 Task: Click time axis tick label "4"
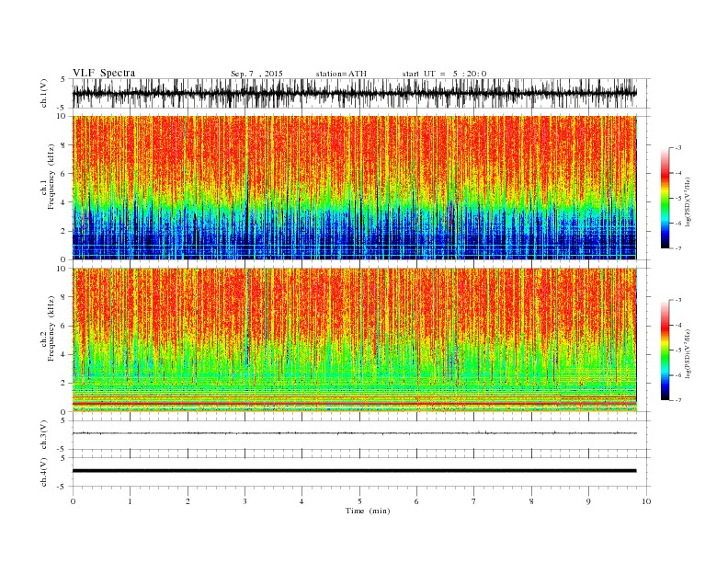(302, 501)
